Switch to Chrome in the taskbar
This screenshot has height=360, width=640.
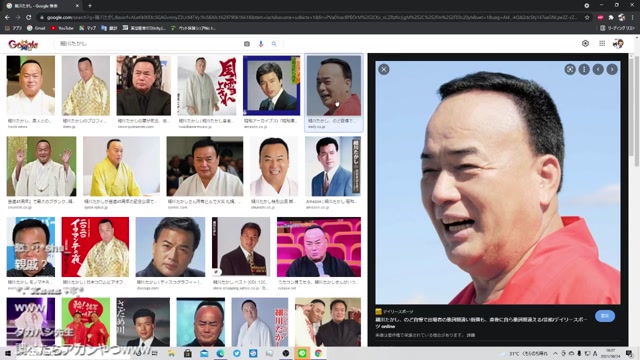click(318, 353)
